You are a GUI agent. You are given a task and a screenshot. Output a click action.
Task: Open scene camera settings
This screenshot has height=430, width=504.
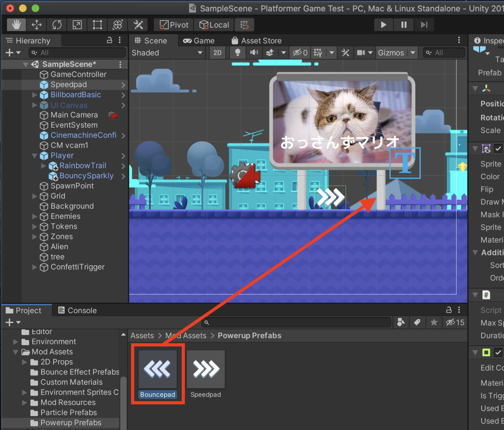(x=364, y=53)
